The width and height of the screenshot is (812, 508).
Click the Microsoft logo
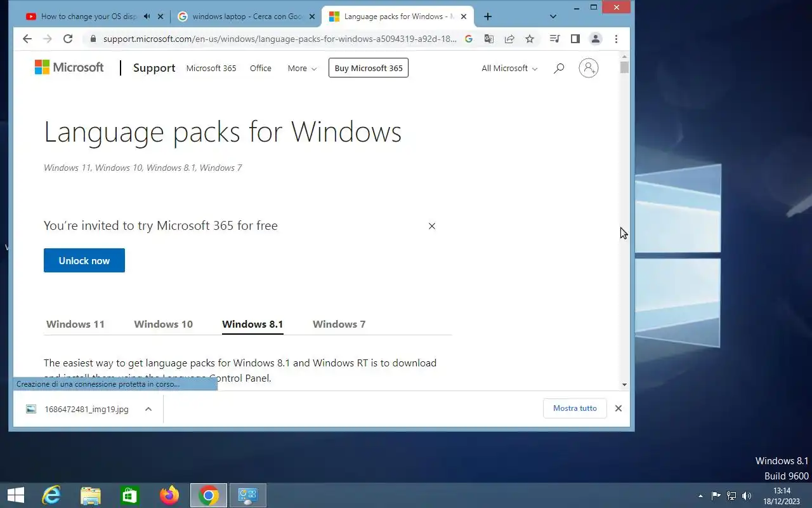pos(69,67)
